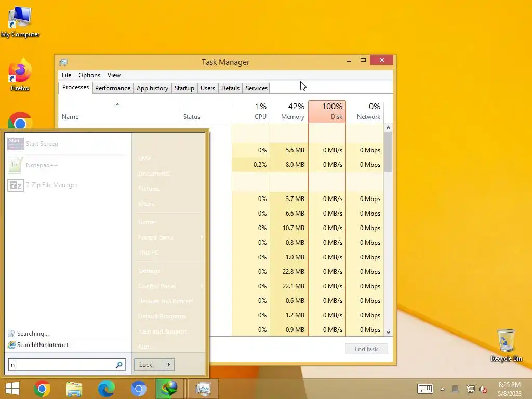Image resolution: width=532 pixels, height=399 pixels.
Task: Click the search magnifier in Start menu
Action: [119, 365]
